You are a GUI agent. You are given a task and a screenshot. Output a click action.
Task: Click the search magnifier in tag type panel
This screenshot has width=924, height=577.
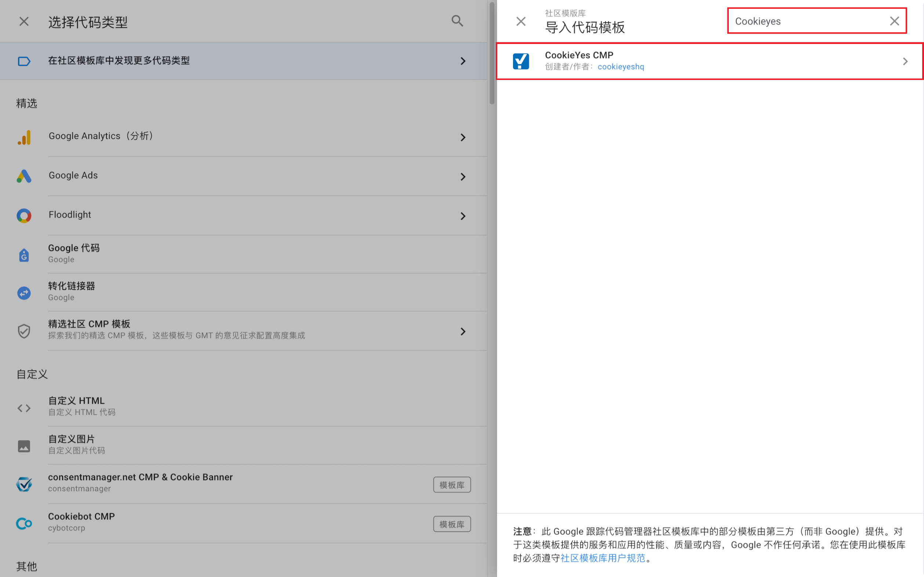point(457,21)
